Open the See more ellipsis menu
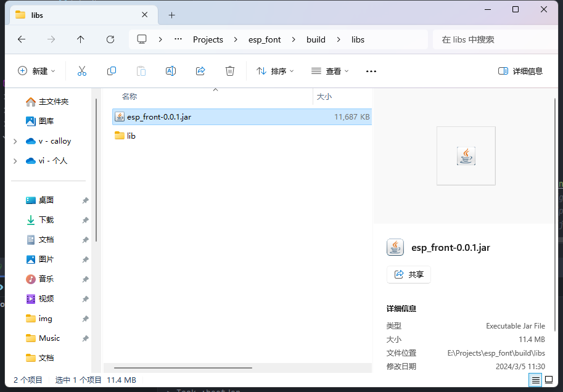The image size is (563, 392). pos(371,71)
